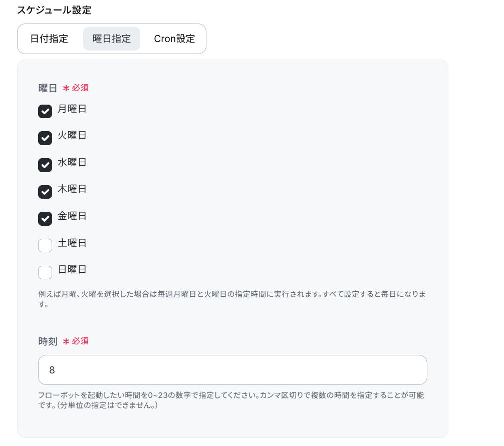The height and width of the screenshot is (446, 504).
Task: Click the 時刻 field label
Action: click(48, 341)
